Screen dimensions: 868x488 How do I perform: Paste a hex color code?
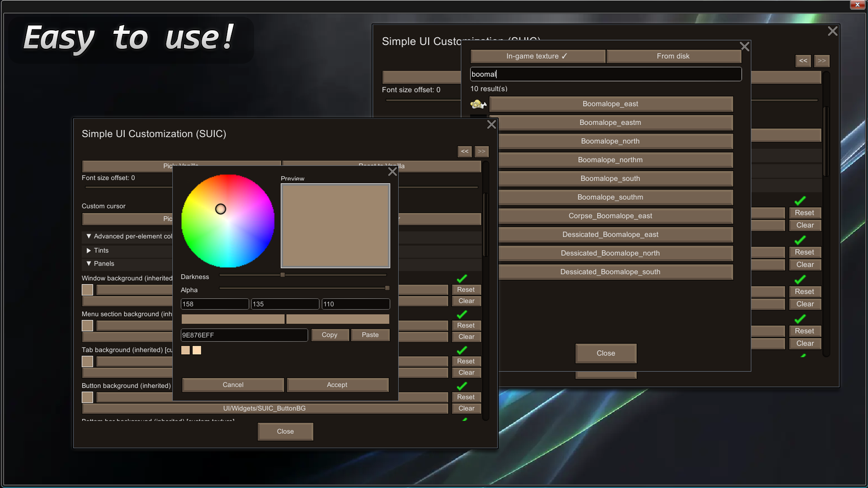[370, 335]
